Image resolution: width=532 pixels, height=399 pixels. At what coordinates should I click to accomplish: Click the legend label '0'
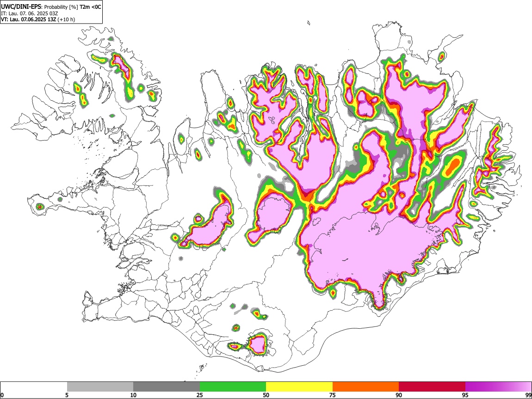pos(2,395)
